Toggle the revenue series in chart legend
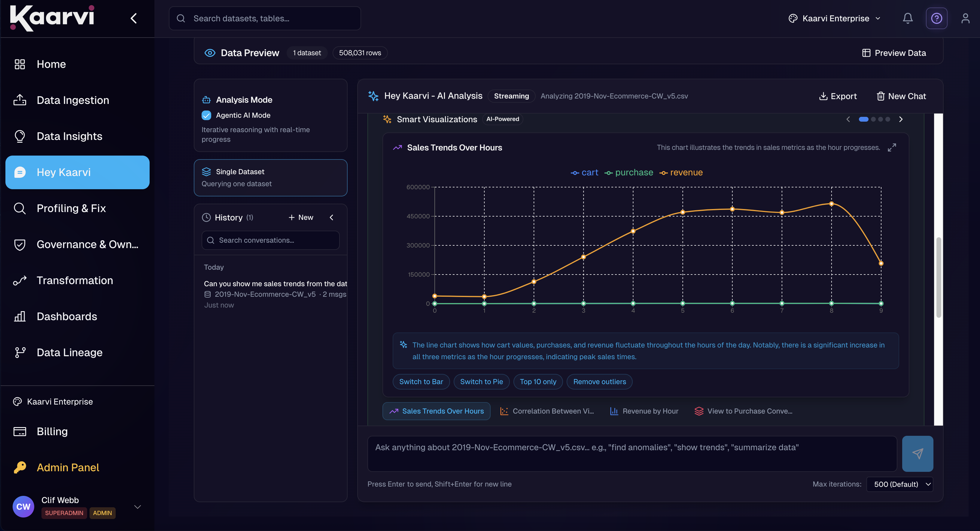Image resolution: width=980 pixels, height=531 pixels. click(681, 173)
